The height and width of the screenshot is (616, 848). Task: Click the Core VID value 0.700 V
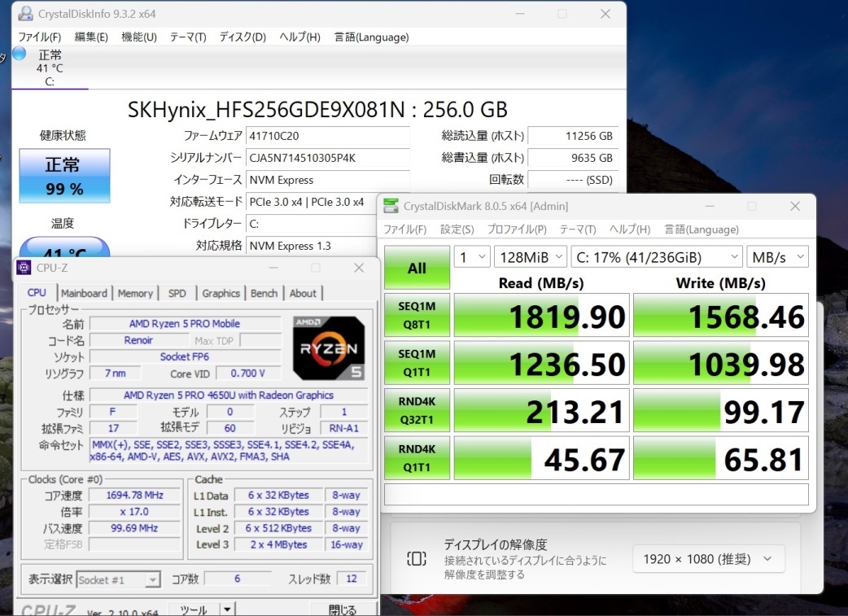click(x=247, y=374)
